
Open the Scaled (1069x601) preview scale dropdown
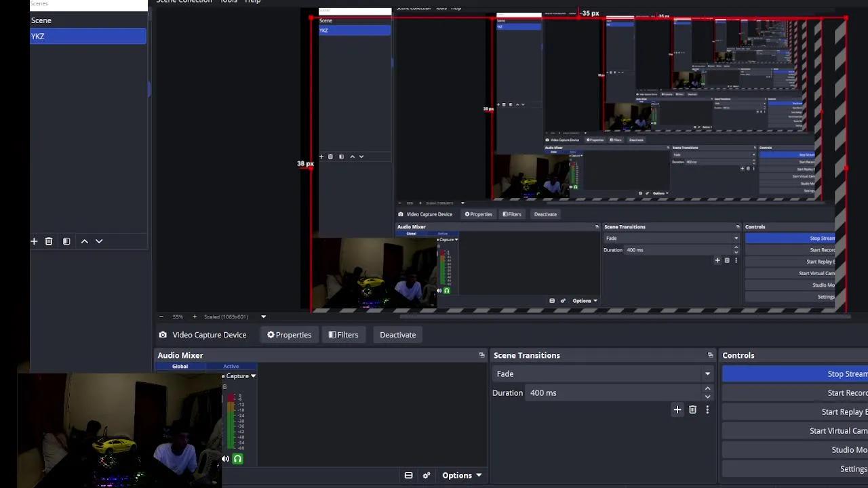[x=263, y=317]
